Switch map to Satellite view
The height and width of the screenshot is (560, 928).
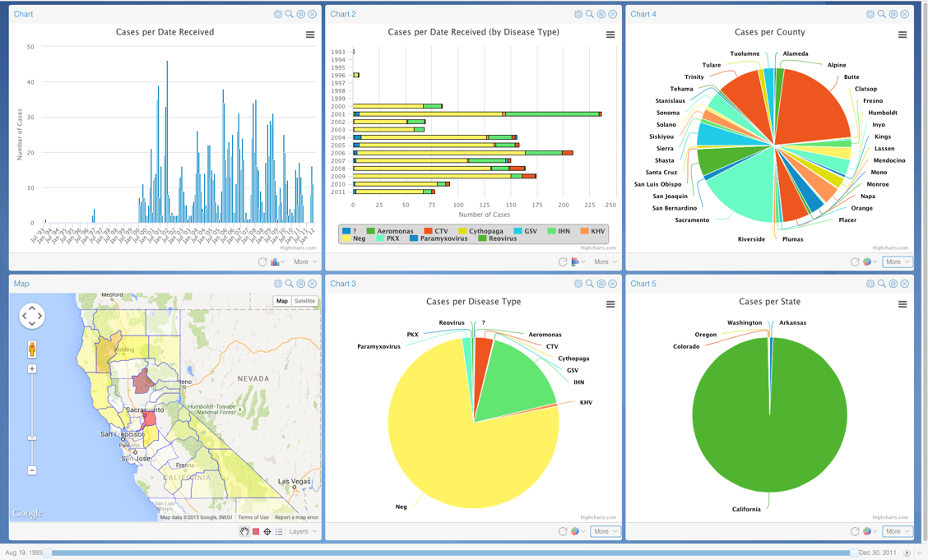tap(304, 301)
